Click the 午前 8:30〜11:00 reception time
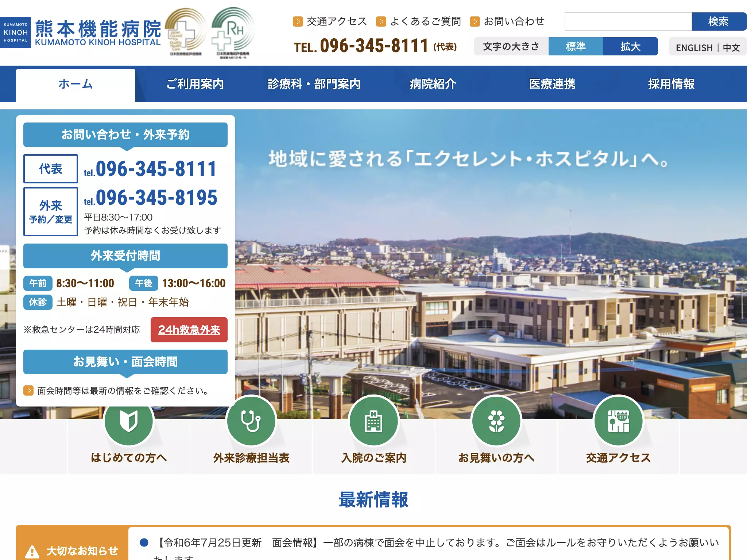Screen dimensions: 747x560 coord(69,283)
